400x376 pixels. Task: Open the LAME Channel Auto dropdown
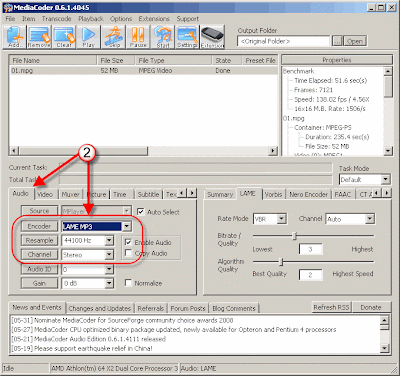[x=370, y=219]
